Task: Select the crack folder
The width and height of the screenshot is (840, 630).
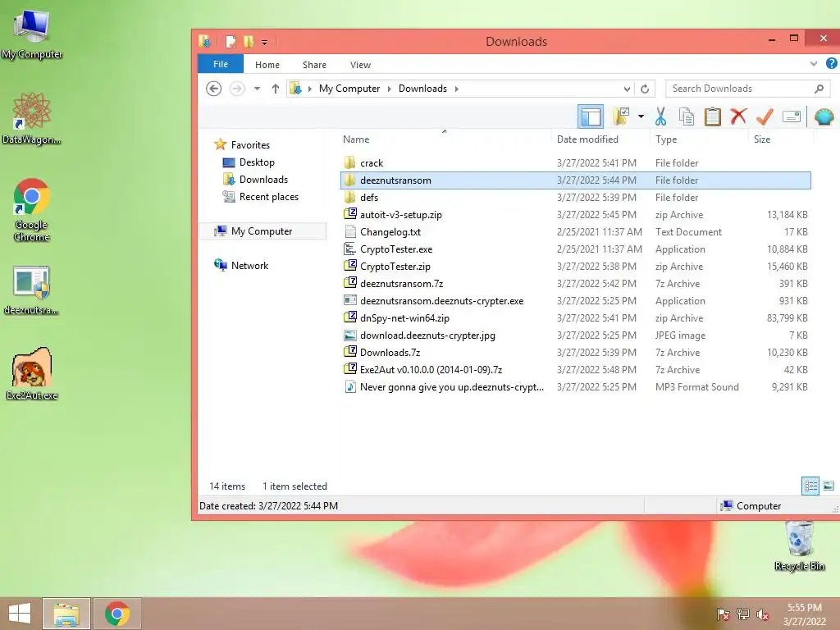Action: [575, 163]
